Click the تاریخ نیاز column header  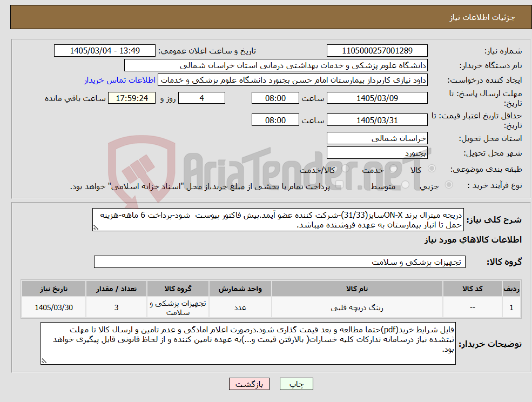pyautogui.click(x=54, y=289)
